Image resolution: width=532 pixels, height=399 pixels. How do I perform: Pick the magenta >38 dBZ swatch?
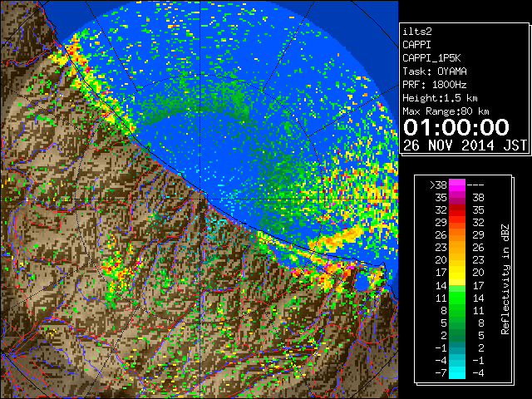(457, 185)
